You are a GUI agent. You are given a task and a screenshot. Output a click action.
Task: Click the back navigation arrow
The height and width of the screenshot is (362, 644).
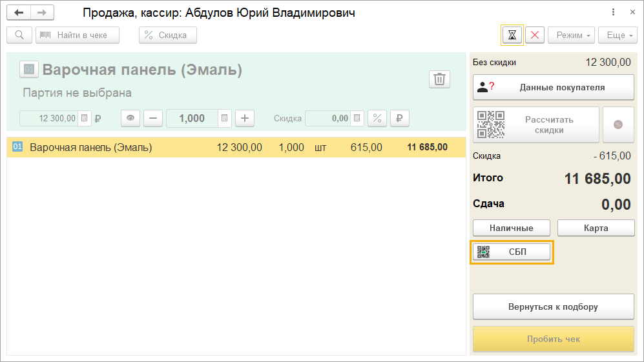pyautogui.click(x=19, y=13)
